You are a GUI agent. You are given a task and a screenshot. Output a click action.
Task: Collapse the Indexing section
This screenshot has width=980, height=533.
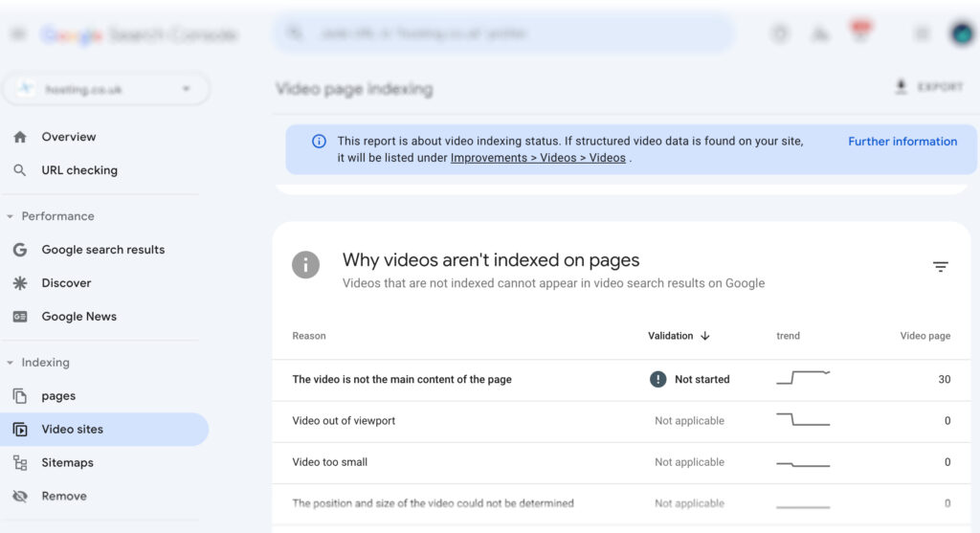tap(11, 363)
